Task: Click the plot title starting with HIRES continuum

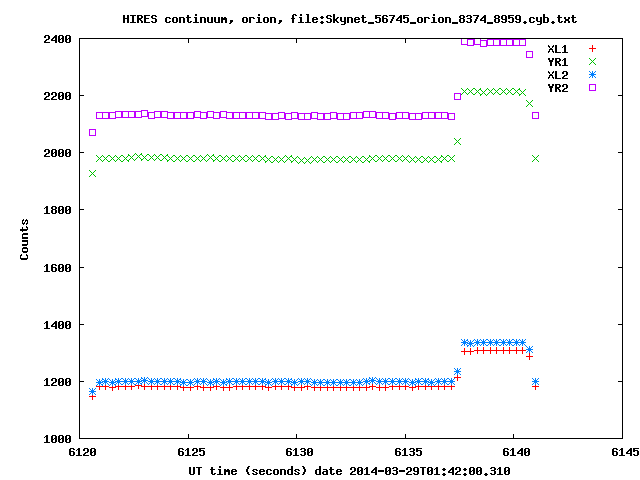Action: pos(349,19)
